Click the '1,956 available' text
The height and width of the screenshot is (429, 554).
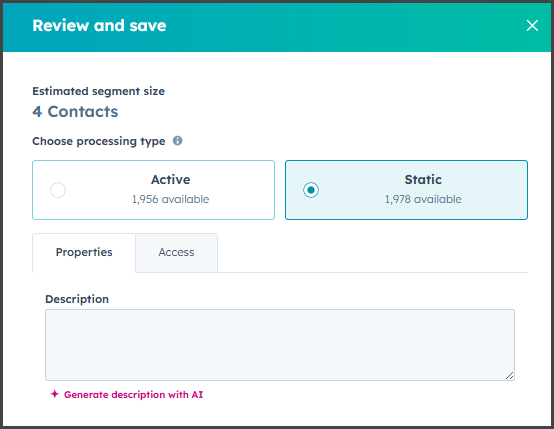(171, 199)
